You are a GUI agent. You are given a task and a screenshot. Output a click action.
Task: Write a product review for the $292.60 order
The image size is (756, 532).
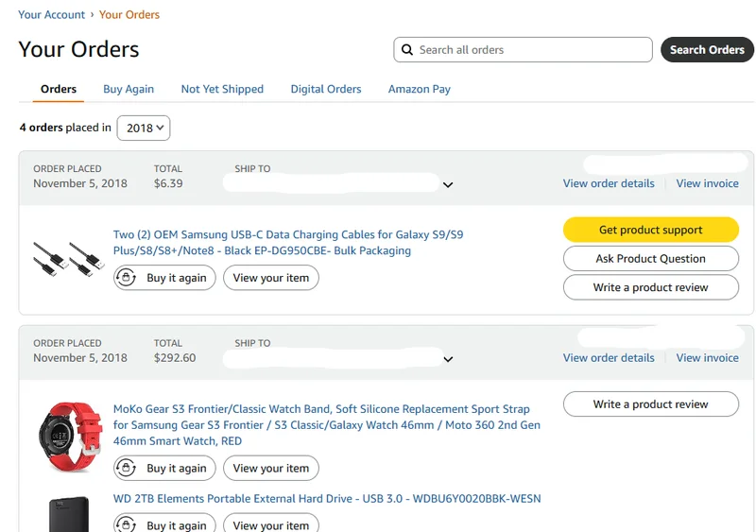pos(651,404)
